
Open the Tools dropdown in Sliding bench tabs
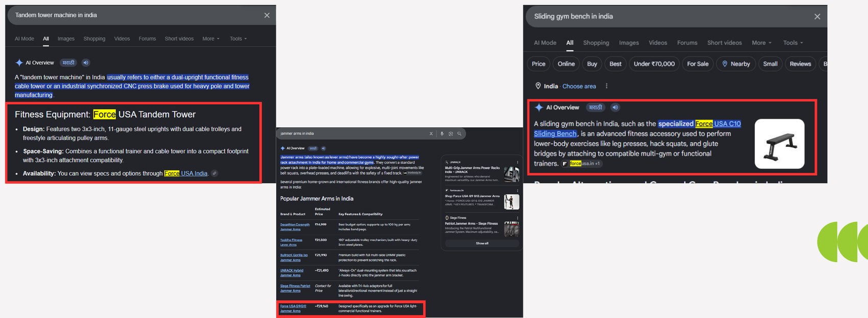793,43
